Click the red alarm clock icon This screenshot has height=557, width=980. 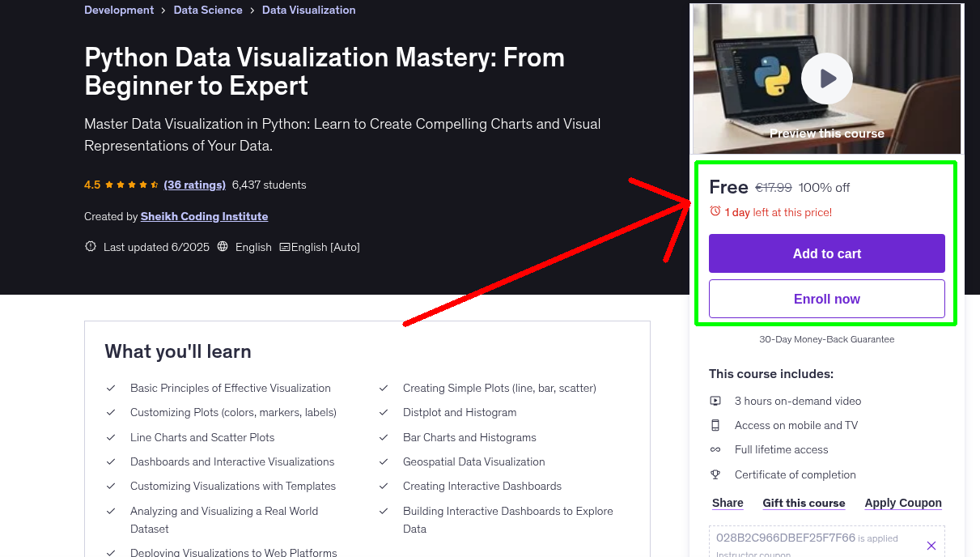coord(715,210)
